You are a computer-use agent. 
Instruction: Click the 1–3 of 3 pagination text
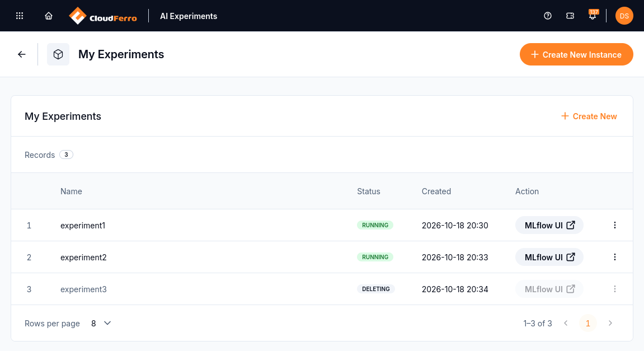[538, 324]
